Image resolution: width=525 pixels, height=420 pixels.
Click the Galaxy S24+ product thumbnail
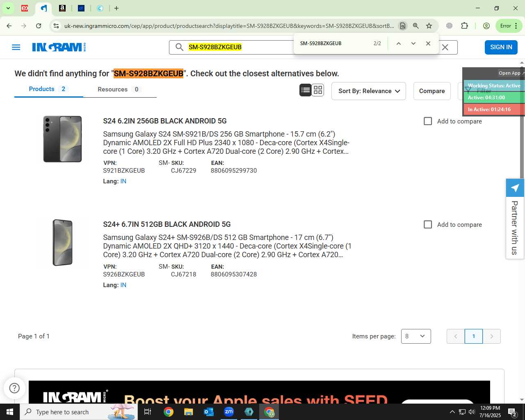(62, 243)
